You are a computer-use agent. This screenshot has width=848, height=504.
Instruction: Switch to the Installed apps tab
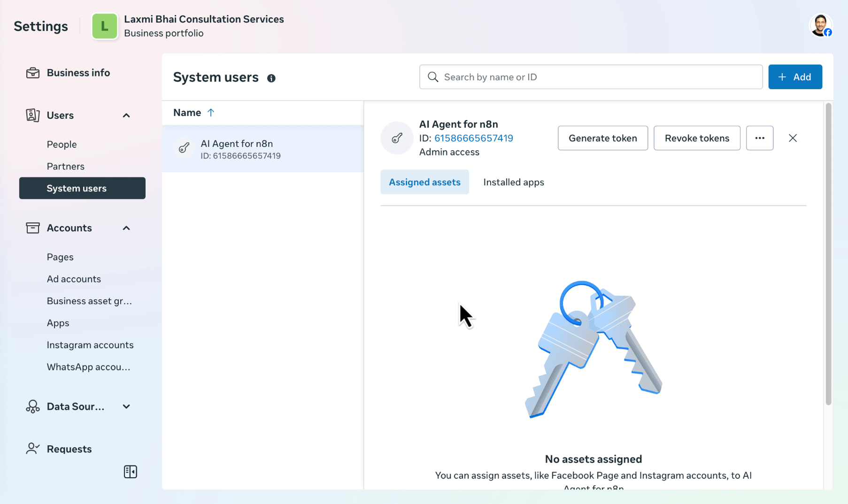coord(514,182)
